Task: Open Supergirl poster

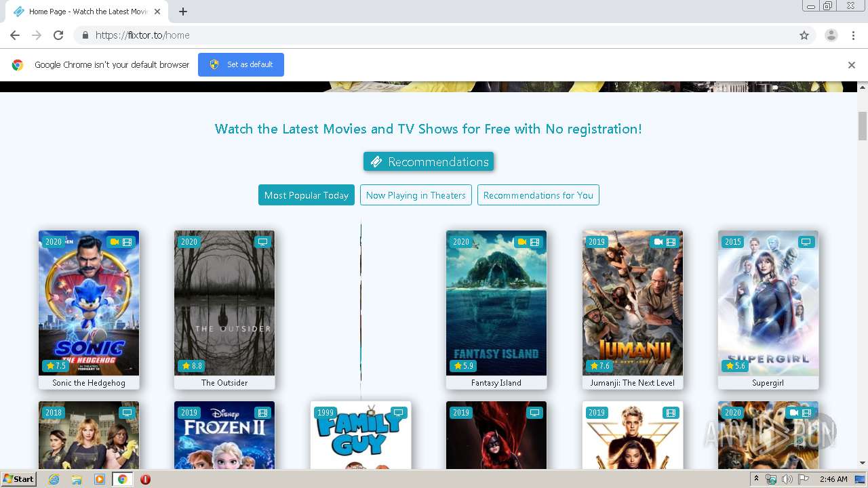Action: click(x=768, y=303)
